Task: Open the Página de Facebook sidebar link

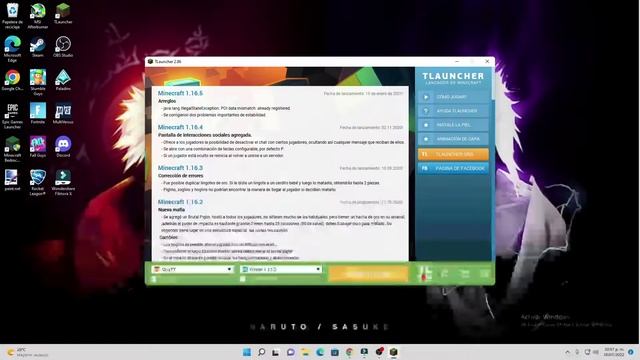Action: pos(453,168)
